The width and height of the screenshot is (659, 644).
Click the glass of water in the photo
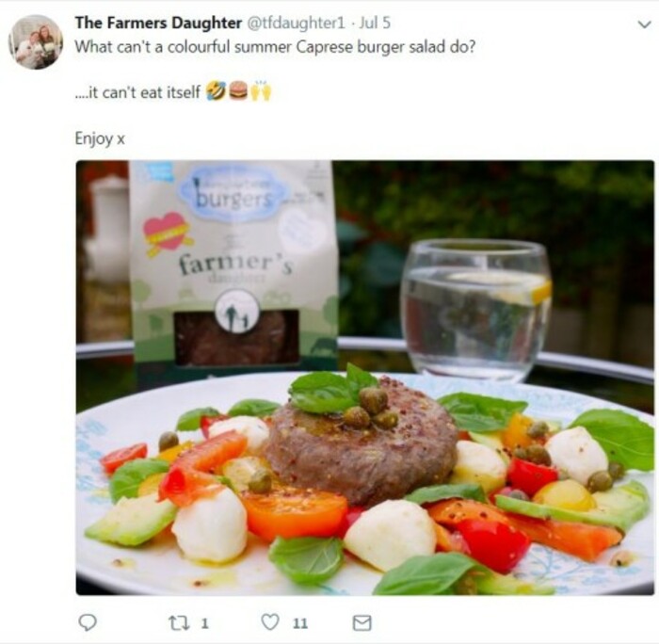474,309
